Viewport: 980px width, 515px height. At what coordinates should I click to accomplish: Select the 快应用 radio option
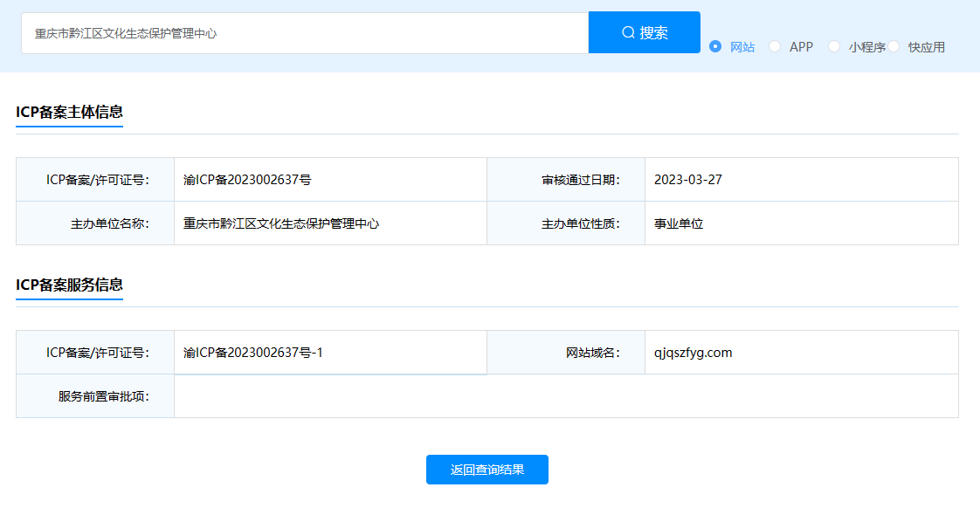[x=894, y=47]
